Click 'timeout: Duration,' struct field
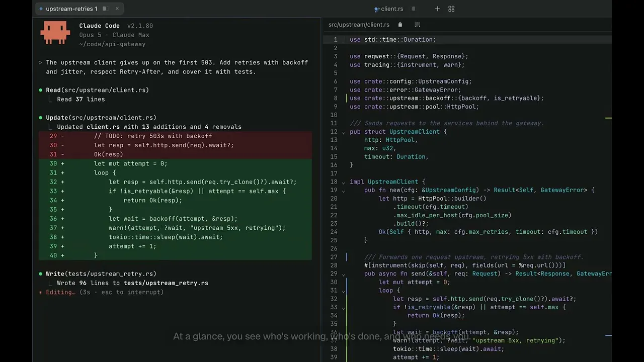The width and height of the screenshot is (644, 362). point(396,157)
